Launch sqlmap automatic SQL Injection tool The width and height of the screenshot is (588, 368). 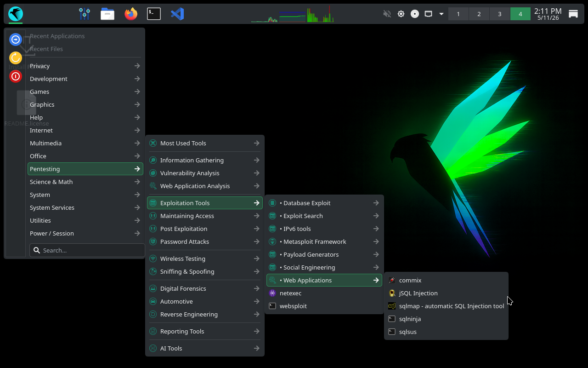(446, 306)
